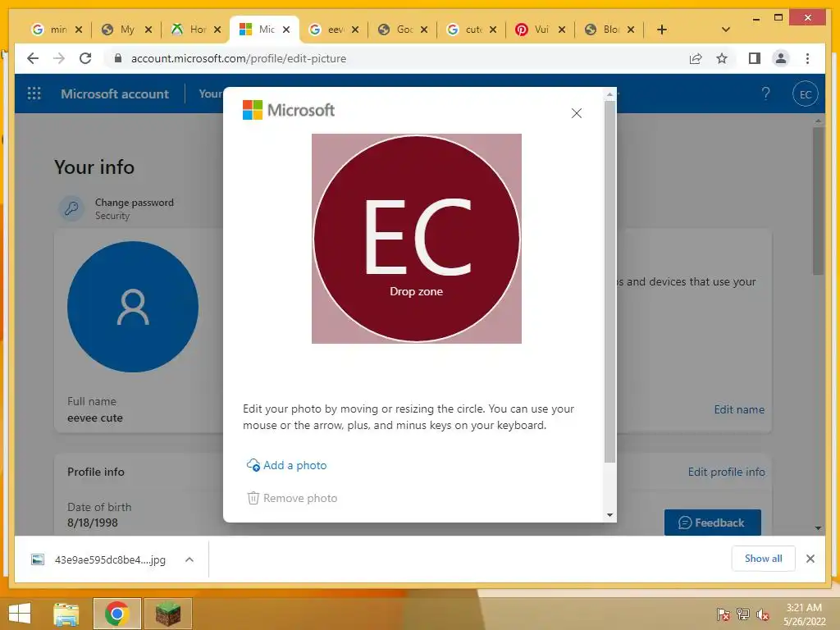Viewport: 840px width, 630px height.
Task: Click Microsoft account header title
Action: pyautogui.click(x=115, y=94)
